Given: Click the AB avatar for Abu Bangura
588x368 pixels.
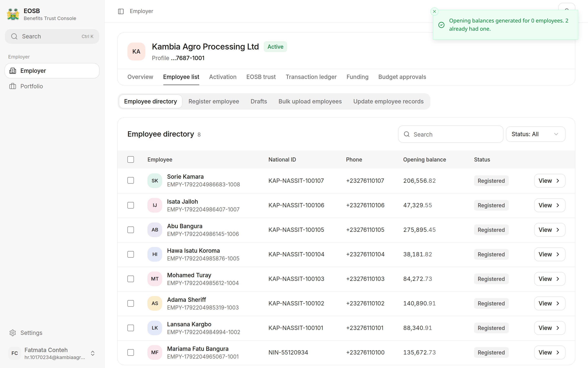Looking at the screenshot, I should coord(155,230).
